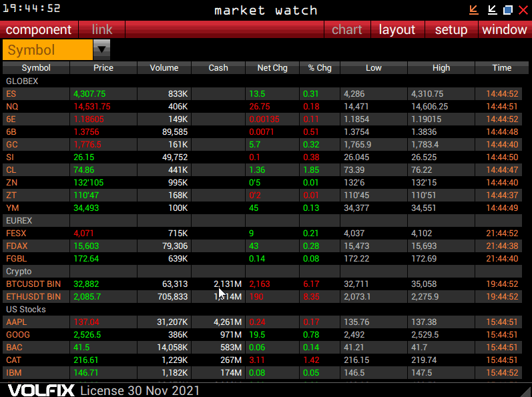Click the NQ price 14,531.75
532x397 pixels.
[x=92, y=107]
